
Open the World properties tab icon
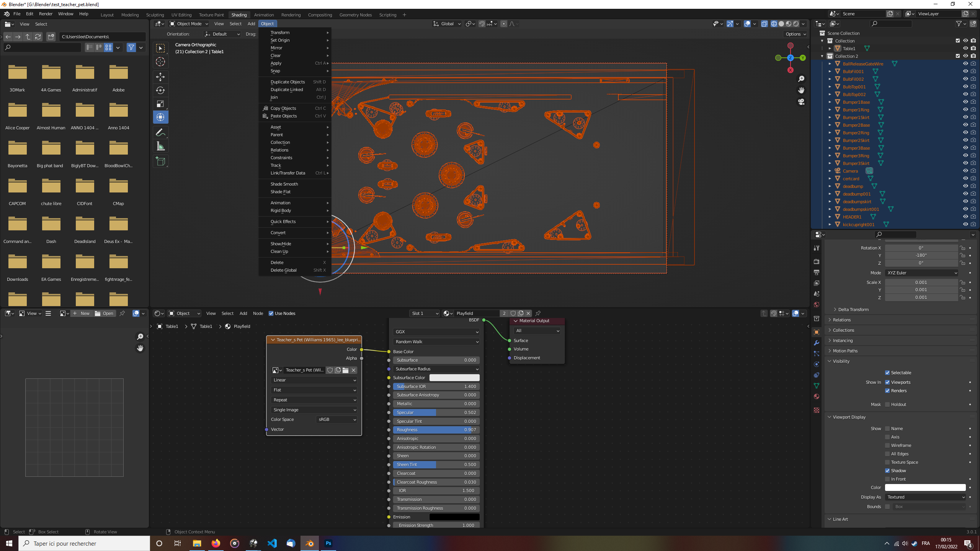click(x=817, y=305)
